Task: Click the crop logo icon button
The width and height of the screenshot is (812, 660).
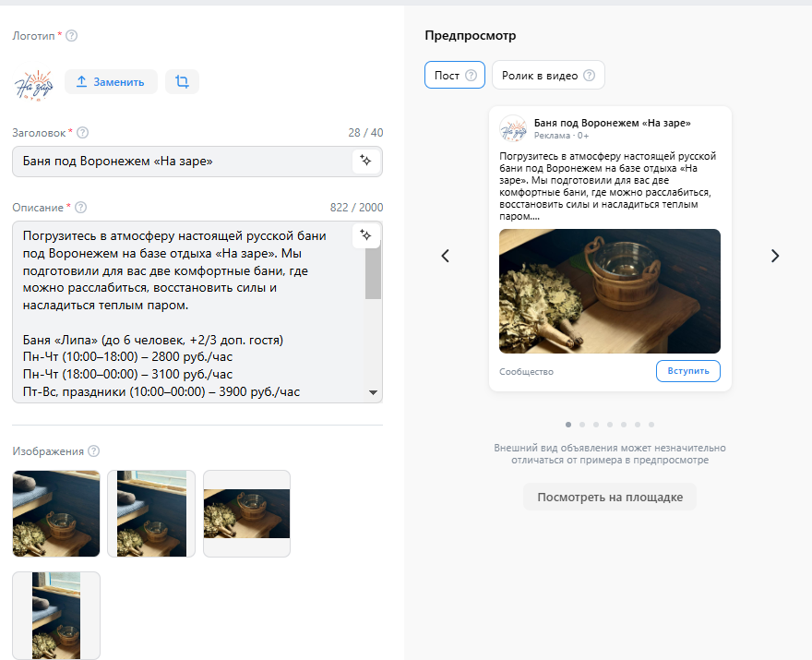Action: click(x=182, y=82)
